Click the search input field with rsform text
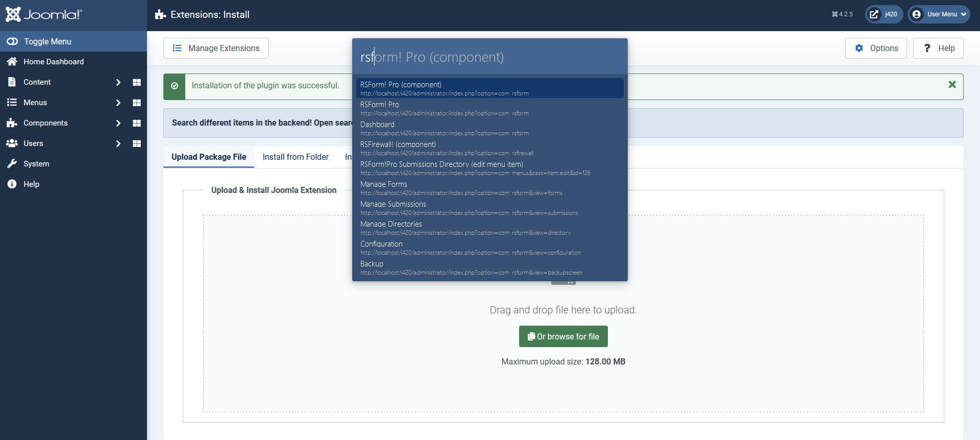The height and width of the screenshot is (440, 980). 490,57
